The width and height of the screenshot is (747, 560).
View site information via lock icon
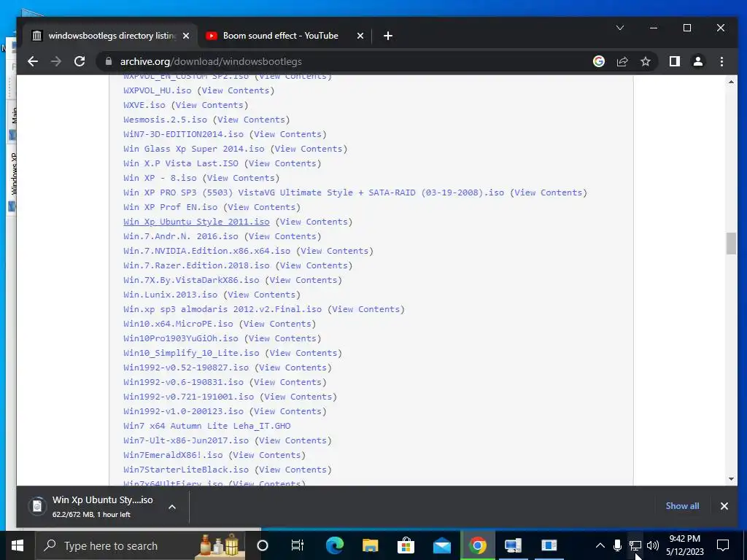click(109, 61)
